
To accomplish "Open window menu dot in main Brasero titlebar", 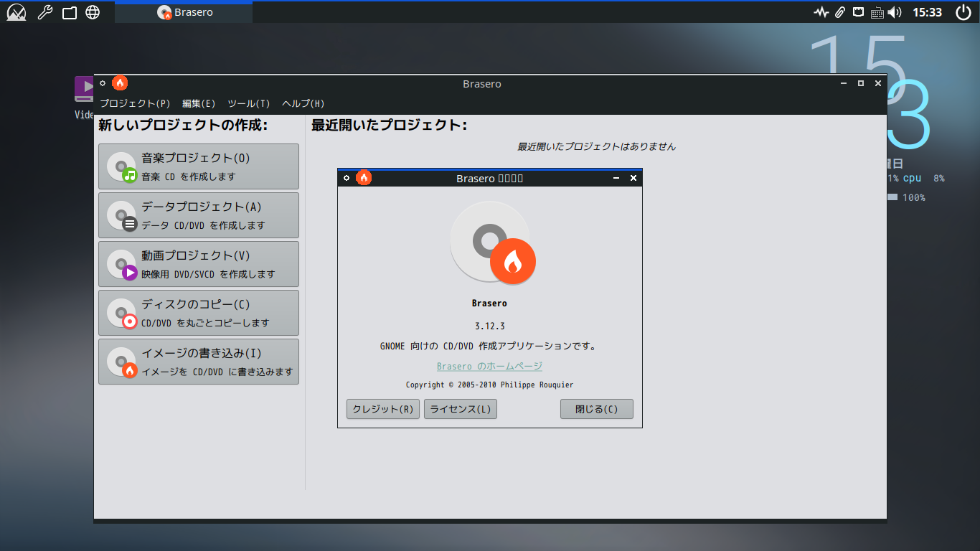I will 103,83.
